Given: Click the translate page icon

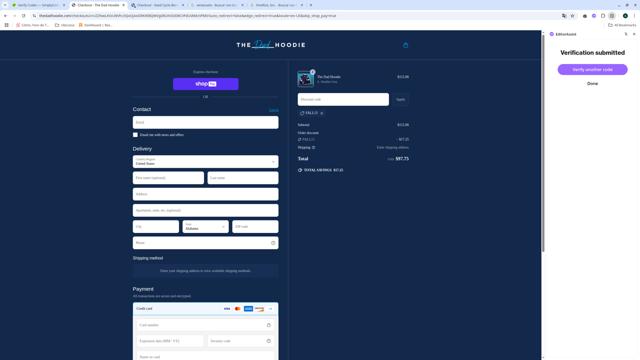Looking at the screenshot, I should (564, 16).
